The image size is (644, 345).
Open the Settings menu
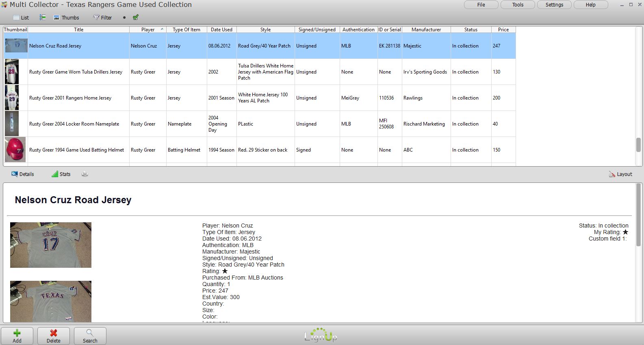click(x=554, y=5)
